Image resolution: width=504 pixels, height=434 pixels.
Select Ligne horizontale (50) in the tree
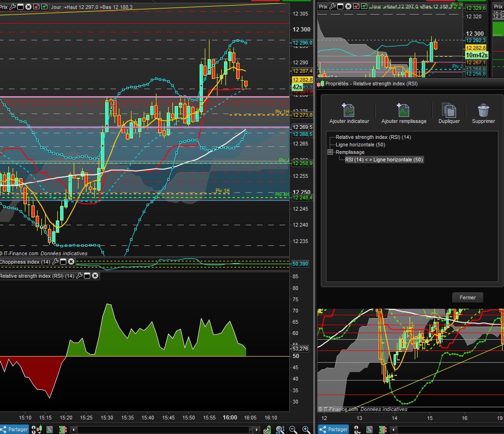coord(360,145)
